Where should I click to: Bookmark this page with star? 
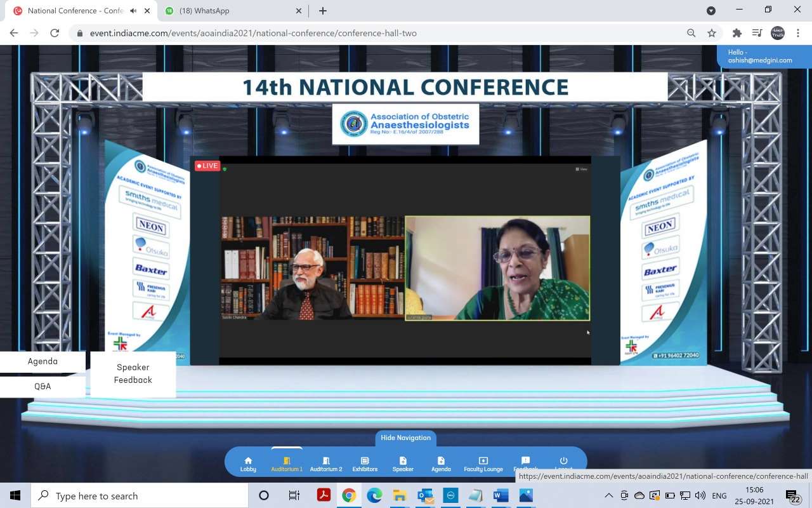click(712, 33)
